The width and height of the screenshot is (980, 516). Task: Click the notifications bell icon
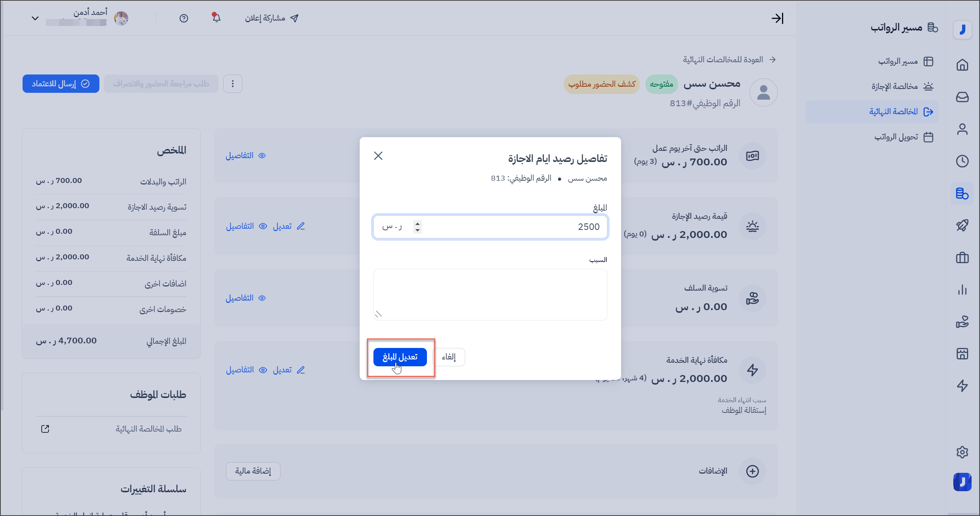click(216, 18)
